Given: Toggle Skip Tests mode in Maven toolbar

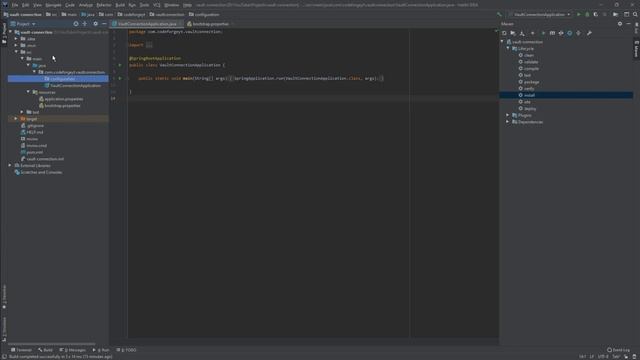Looking at the screenshot, I should point(570,33).
